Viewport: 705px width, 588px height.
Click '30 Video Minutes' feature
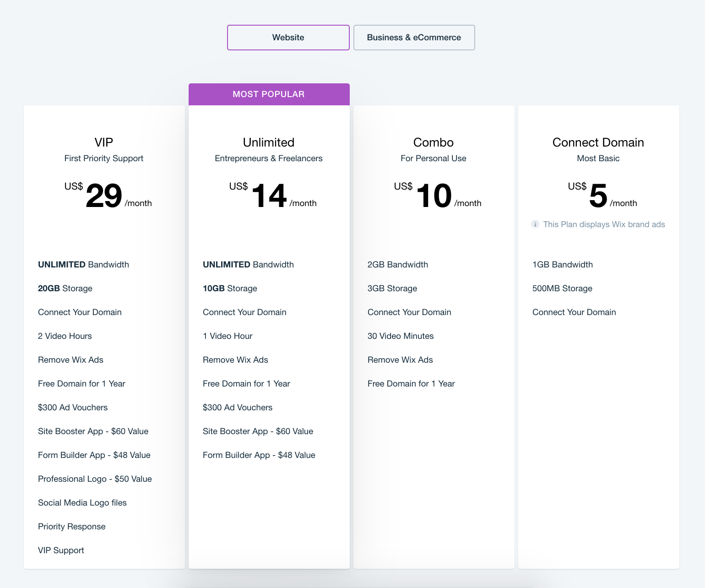tap(401, 336)
